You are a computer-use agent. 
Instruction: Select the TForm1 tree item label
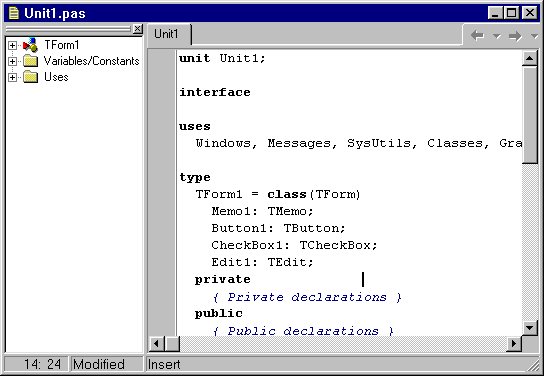point(62,45)
